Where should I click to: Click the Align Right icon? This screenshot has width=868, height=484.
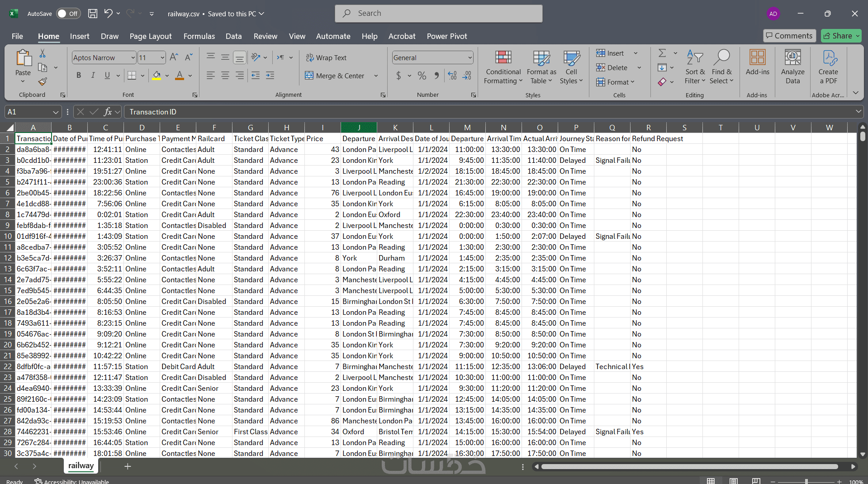pos(240,76)
